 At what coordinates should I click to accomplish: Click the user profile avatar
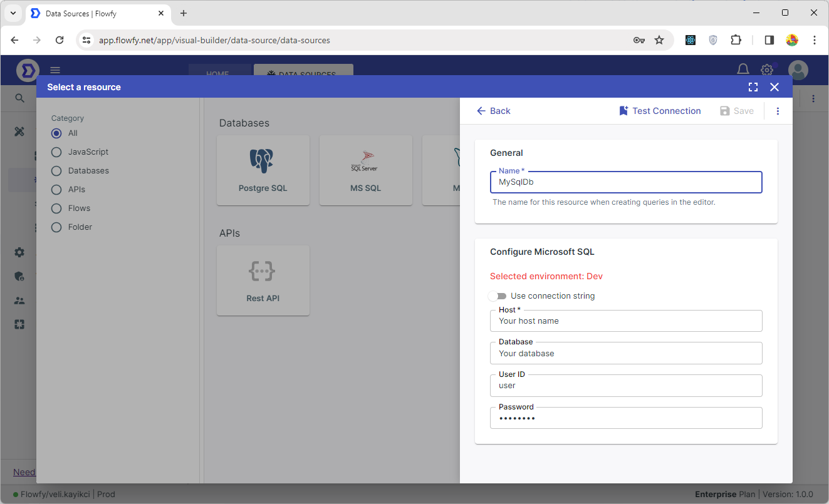click(798, 69)
